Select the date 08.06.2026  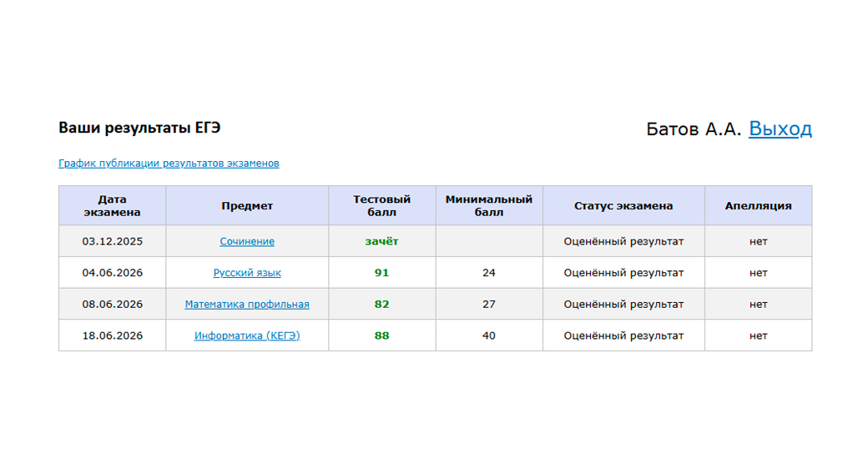[113, 305]
